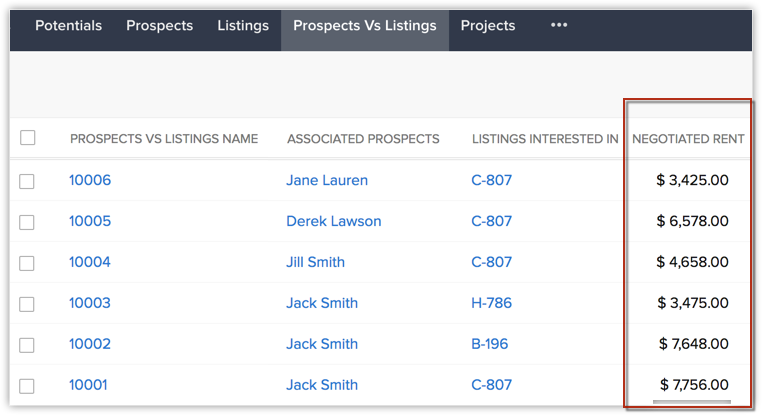Toggle the select-all checkbox in header
This screenshot has width=762, height=415.
[x=28, y=138]
